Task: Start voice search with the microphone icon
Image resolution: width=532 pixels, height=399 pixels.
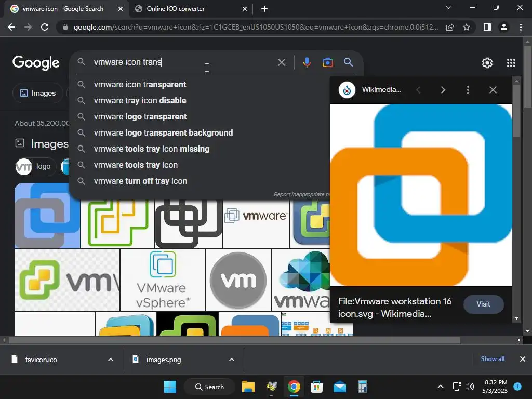Action: pyautogui.click(x=307, y=62)
